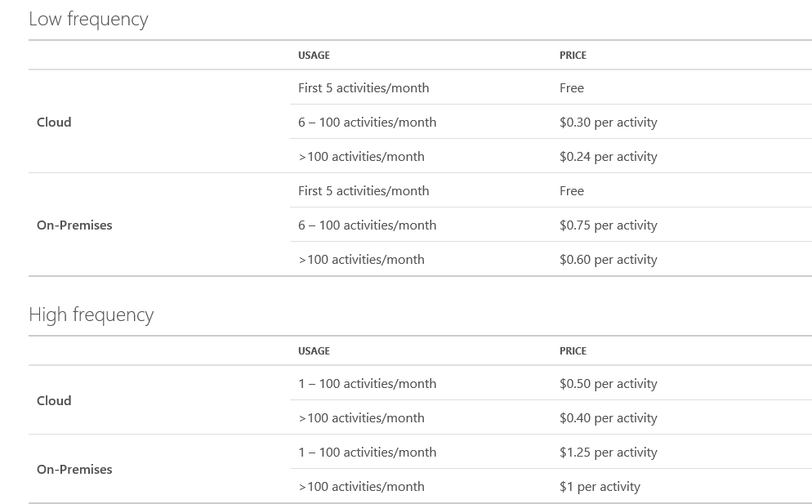This screenshot has width=812, height=504.
Task: Click Cloud label in High frequency table
Action: [x=54, y=400]
